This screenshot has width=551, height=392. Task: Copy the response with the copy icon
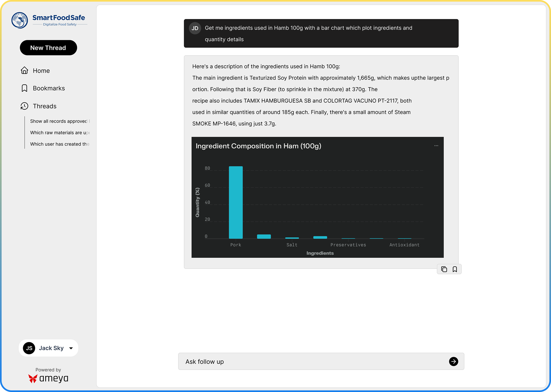point(444,269)
